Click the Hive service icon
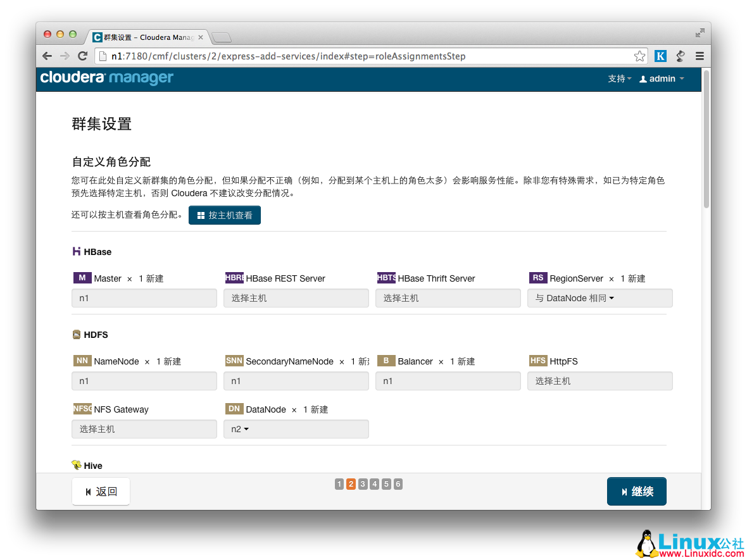 (76, 465)
